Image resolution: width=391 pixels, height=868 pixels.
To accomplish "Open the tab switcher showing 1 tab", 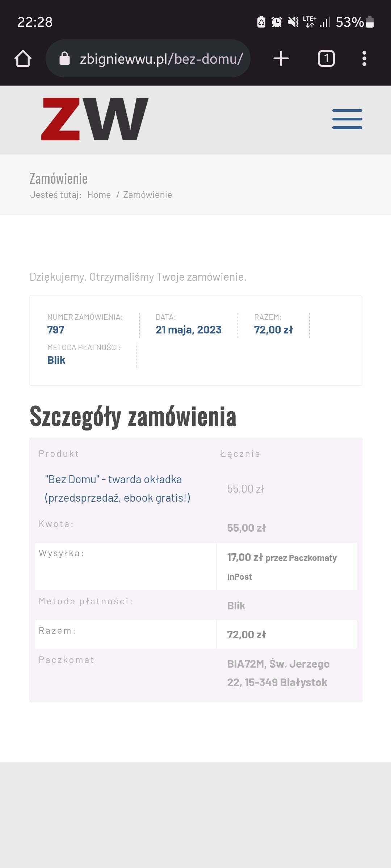I will tap(326, 59).
